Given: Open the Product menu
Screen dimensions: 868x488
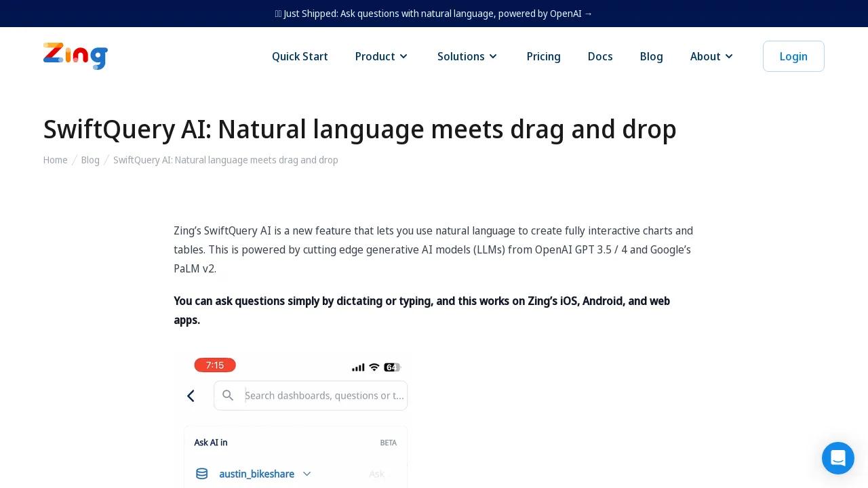Looking at the screenshot, I should click(382, 56).
